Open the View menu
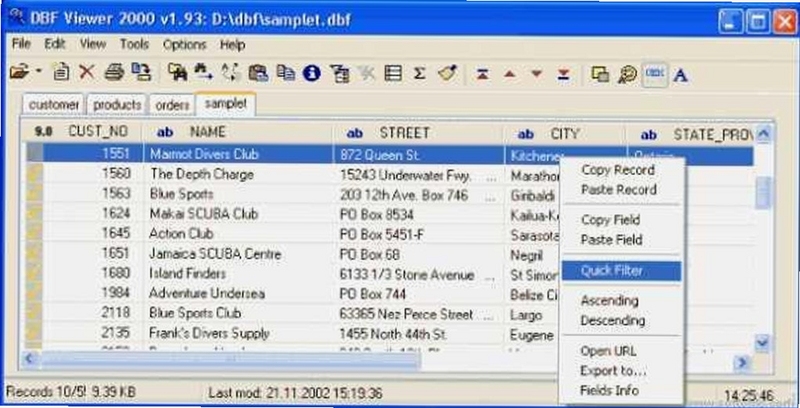Screen dimensions: 800x408 click(92, 44)
